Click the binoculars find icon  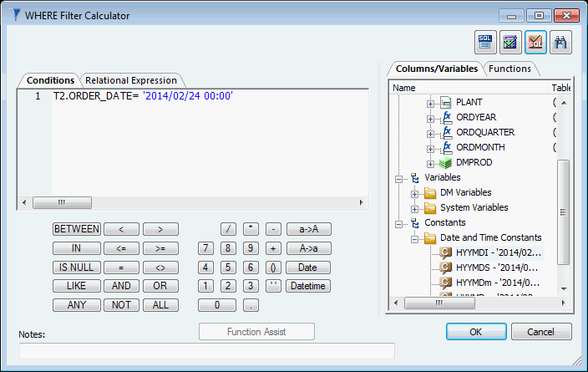[x=560, y=42]
